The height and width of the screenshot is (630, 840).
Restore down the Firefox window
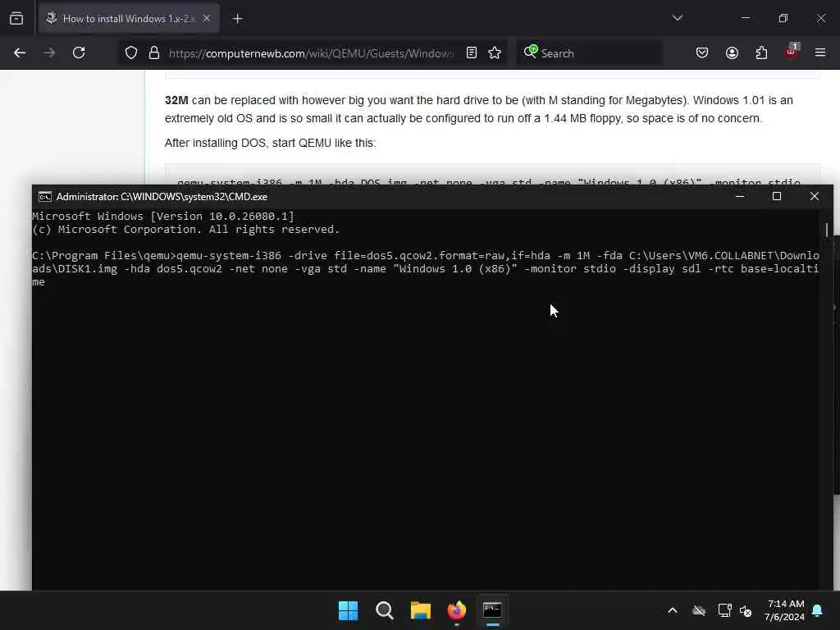(x=783, y=18)
